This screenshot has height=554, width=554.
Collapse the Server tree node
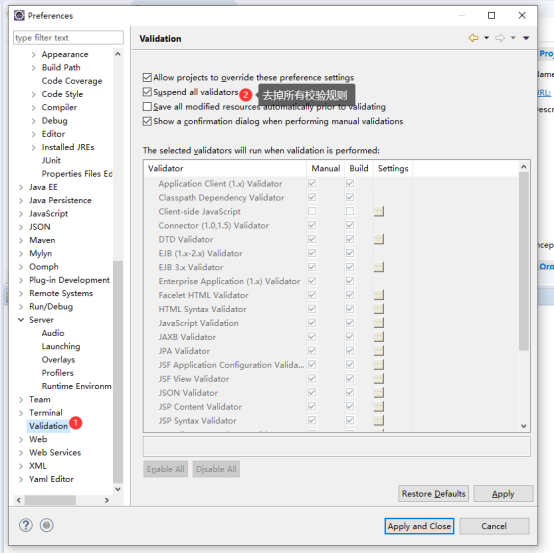(21, 320)
